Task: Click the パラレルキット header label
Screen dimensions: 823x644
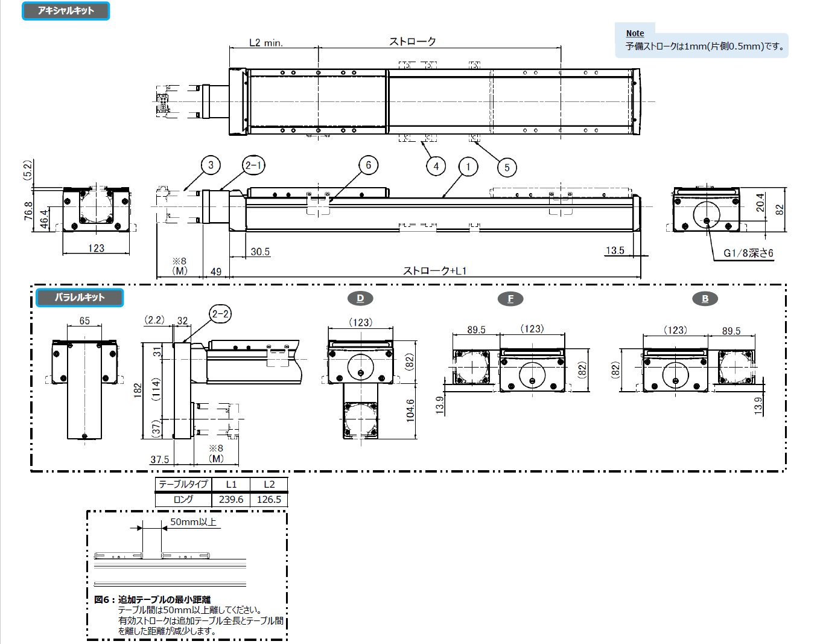Action: (80, 298)
